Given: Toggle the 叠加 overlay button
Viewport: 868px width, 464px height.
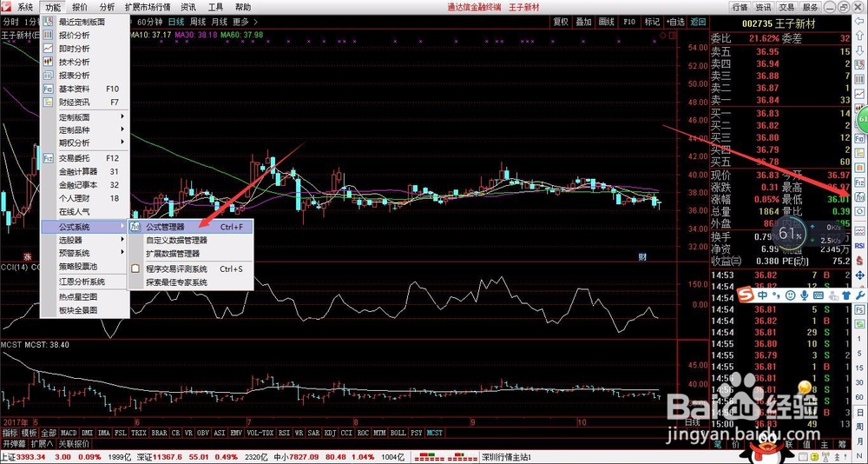Looking at the screenshot, I should pos(583,22).
